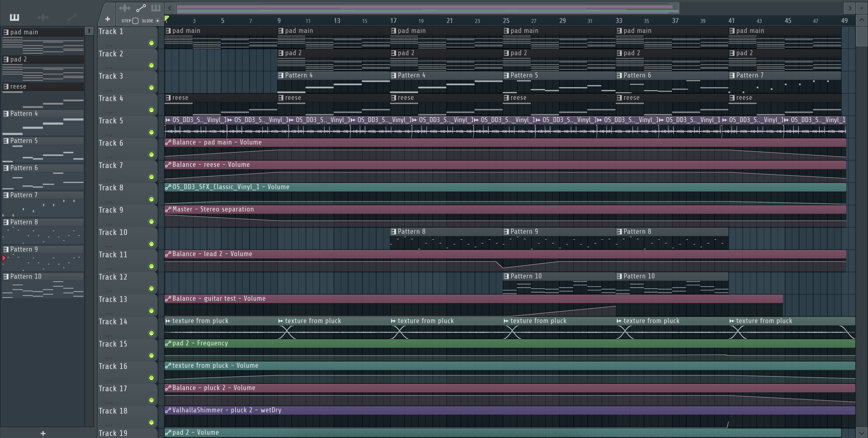Show audio clips in the picker panel
This screenshot has height=438, width=868.
click(43, 17)
